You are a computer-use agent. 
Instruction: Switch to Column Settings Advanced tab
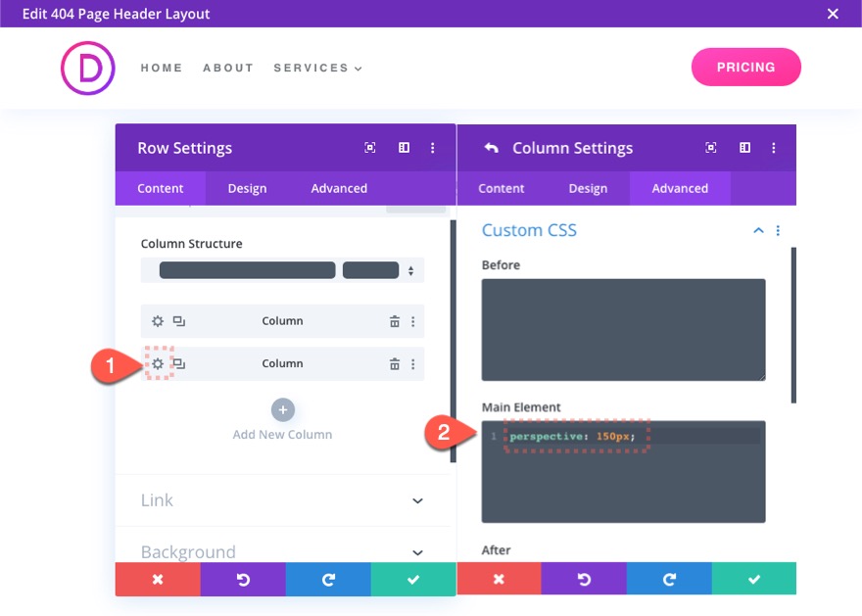pos(680,188)
